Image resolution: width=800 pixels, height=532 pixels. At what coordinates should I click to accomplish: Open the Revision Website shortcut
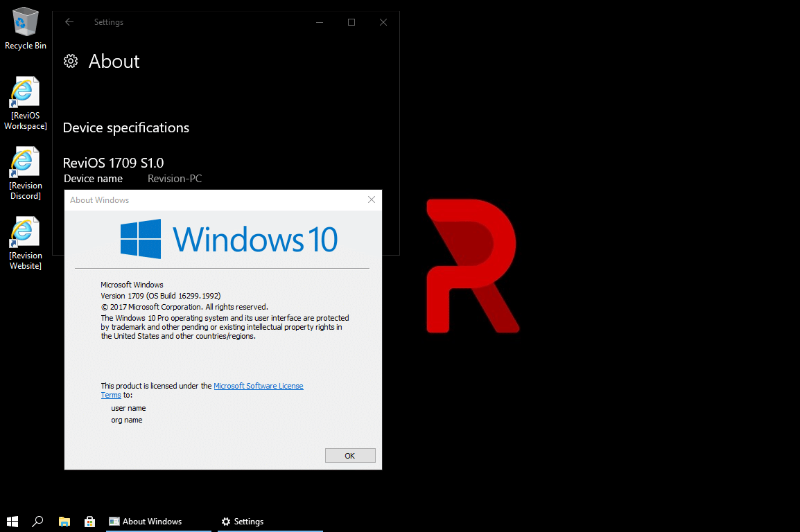pos(25,243)
